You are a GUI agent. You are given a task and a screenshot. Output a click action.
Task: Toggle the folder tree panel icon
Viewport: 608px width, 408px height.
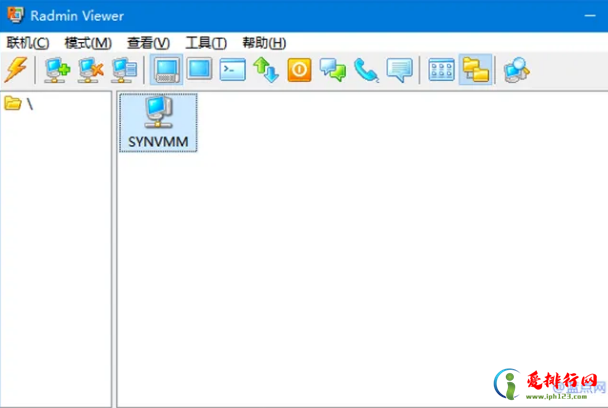(x=475, y=69)
